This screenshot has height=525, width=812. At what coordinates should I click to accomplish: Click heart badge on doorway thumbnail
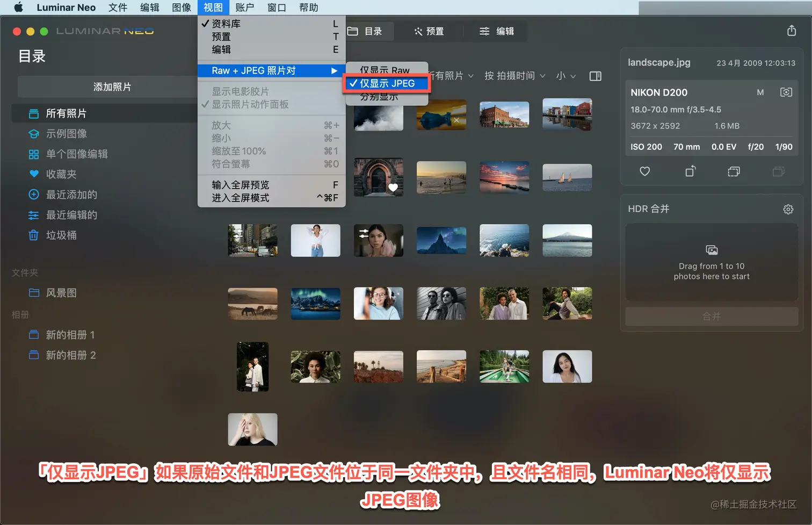point(393,188)
